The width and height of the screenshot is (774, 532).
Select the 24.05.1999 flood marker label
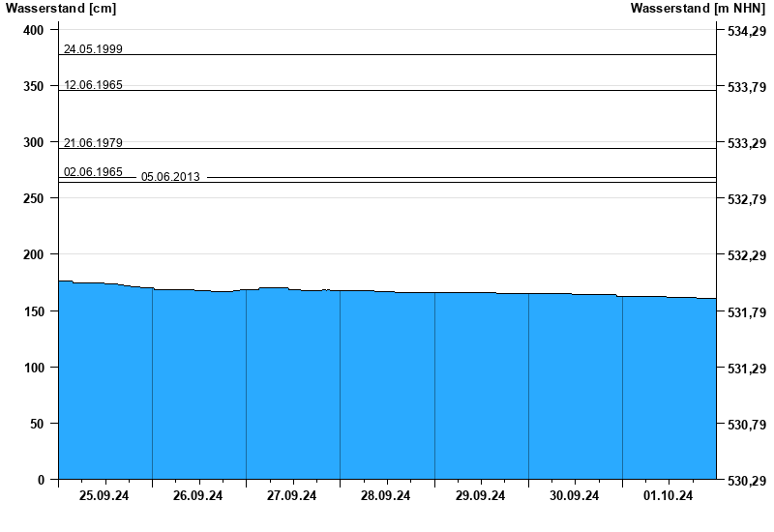(x=93, y=49)
